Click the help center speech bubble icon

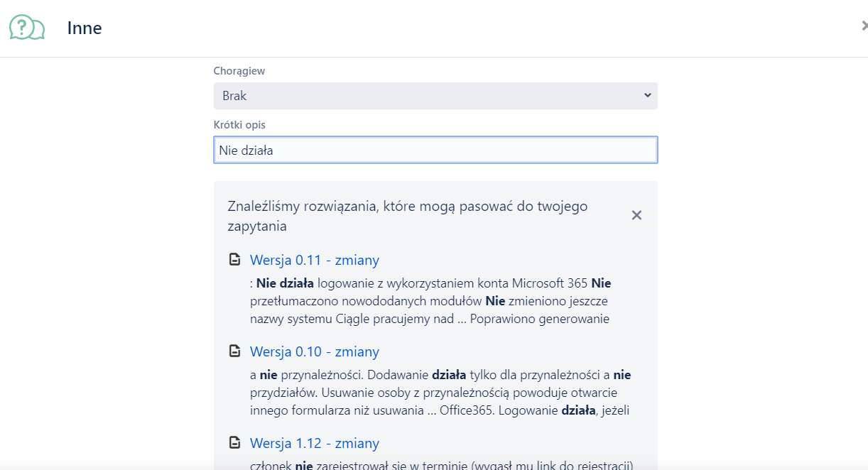point(26,28)
